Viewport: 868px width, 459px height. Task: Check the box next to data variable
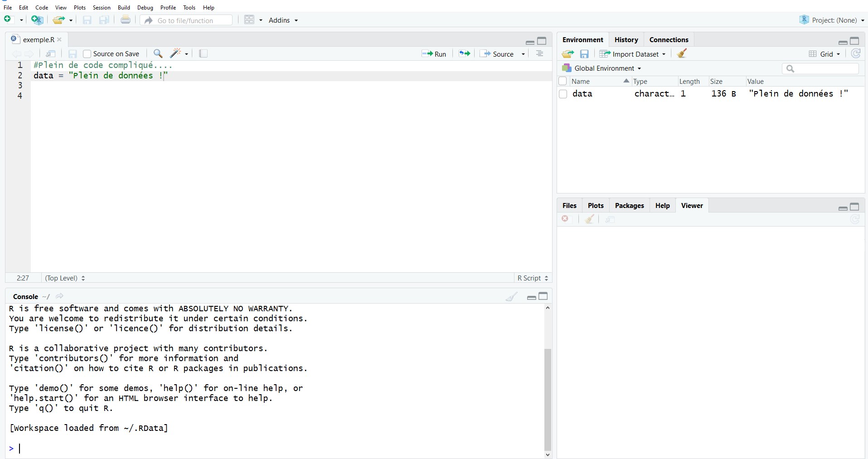click(563, 94)
